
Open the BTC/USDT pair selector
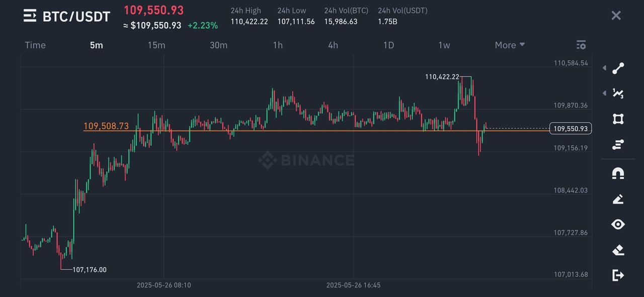pos(76,17)
